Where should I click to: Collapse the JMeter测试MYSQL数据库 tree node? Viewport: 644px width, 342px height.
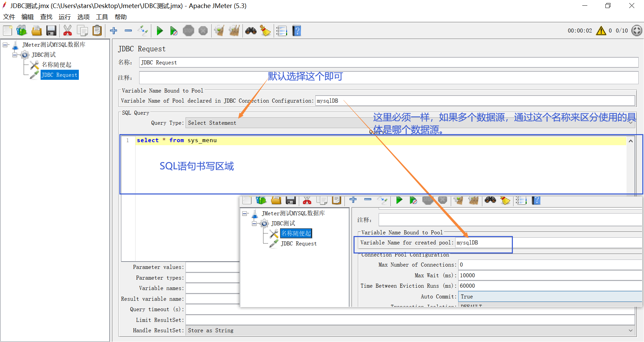(x=5, y=44)
